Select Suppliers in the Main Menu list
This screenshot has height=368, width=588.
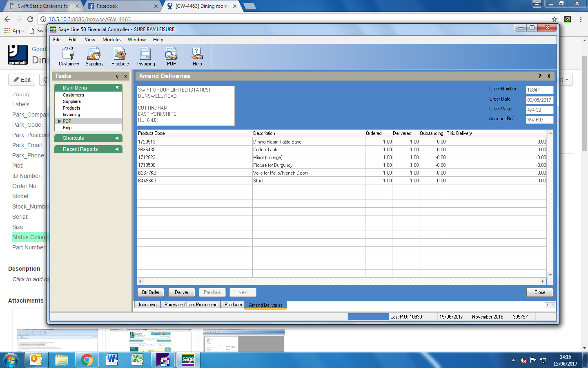pyautogui.click(x=72, y=101)
